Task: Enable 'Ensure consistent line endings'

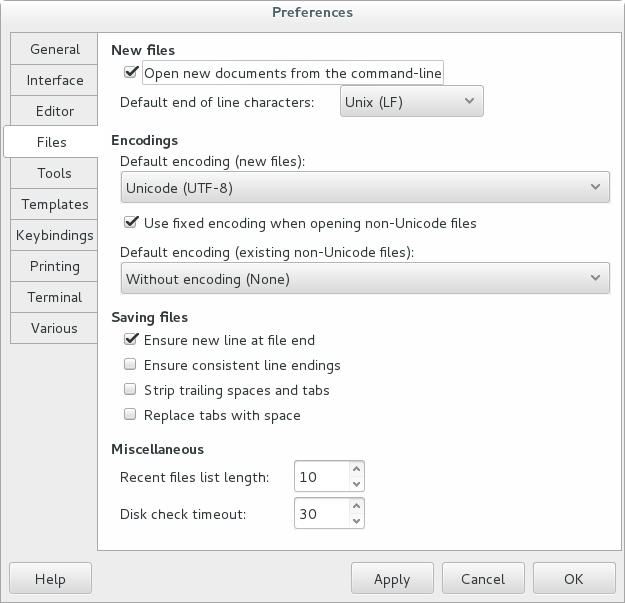Action: click(130, 365)
